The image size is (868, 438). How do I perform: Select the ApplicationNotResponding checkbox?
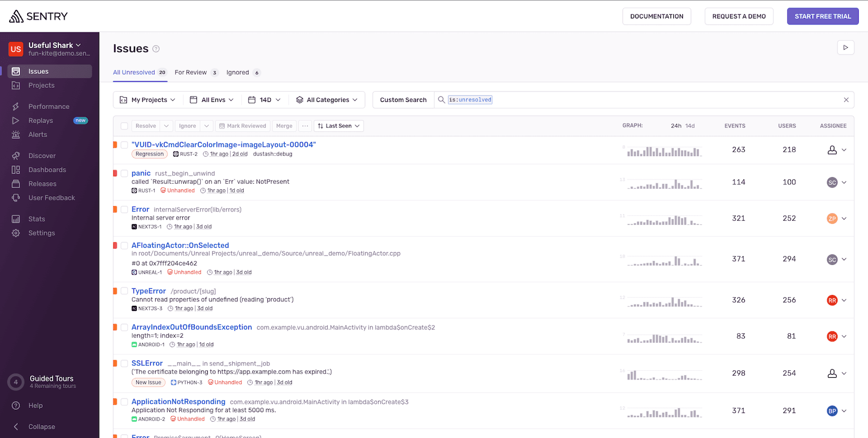(124, 402)
